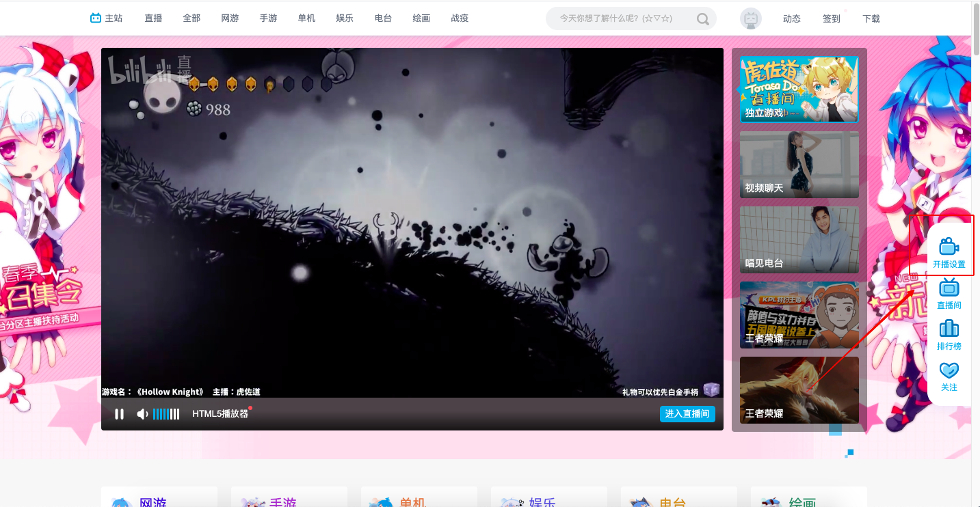
Task: Adjust the player volume bar
Action: tap(166, 414)
